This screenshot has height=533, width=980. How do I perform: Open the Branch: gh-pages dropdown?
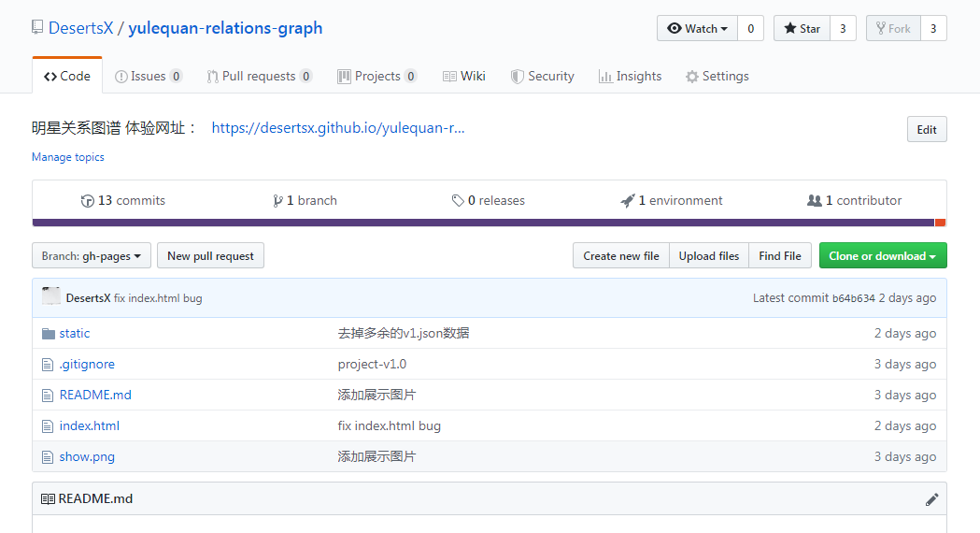point(92,255)
